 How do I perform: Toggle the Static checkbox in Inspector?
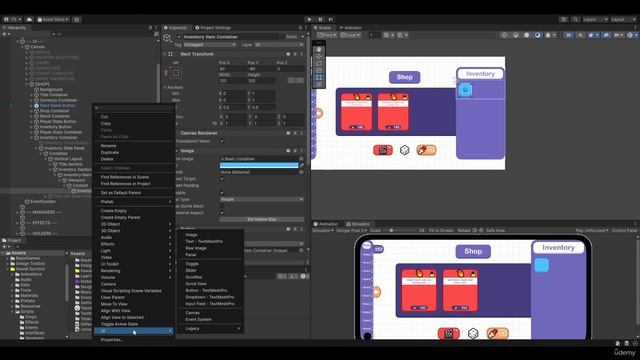click(282, 37)
